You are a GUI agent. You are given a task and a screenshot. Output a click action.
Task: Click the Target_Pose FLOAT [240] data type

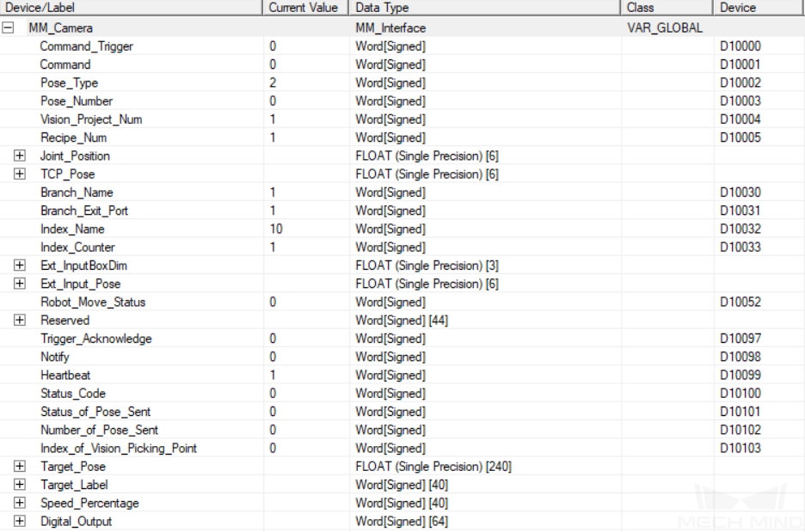pyautogui.click(x=433, y=467)
